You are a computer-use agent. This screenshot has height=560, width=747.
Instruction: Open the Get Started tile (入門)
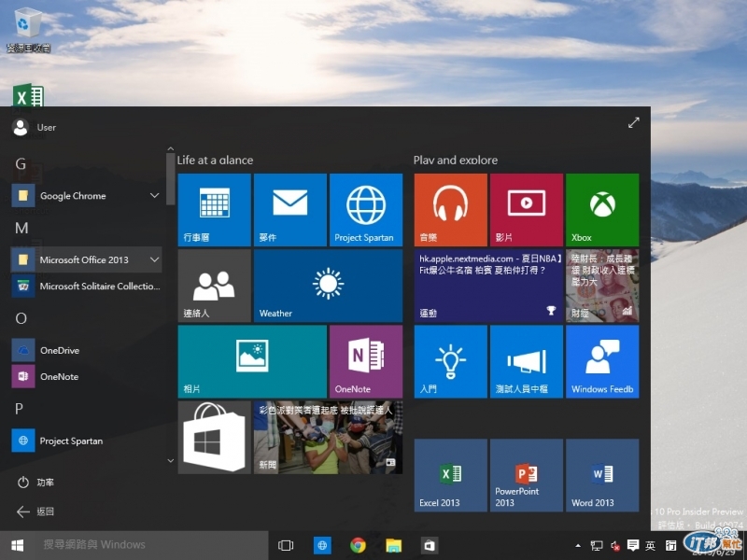click(451, 361)
